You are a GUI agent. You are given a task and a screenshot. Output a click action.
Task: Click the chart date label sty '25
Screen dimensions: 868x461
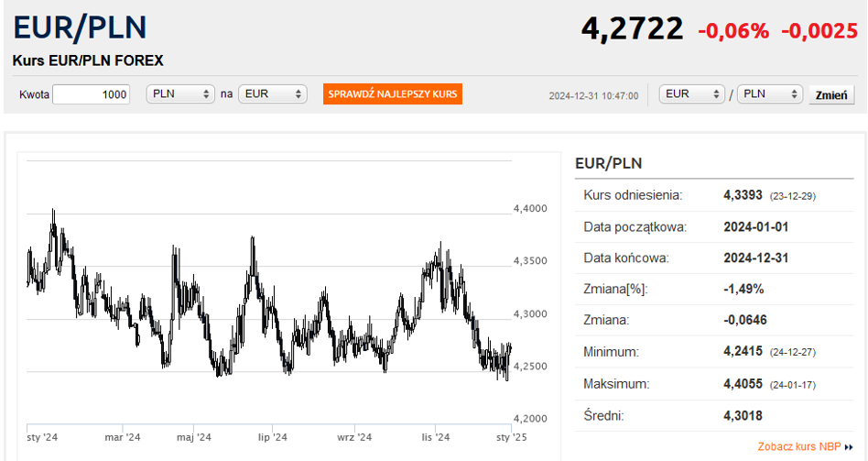point(512,437)
